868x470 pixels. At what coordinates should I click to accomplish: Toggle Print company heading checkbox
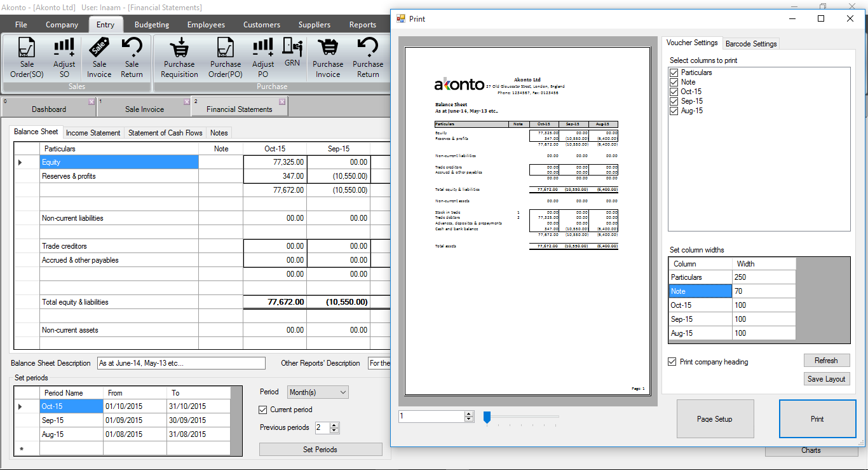(672, 362)
